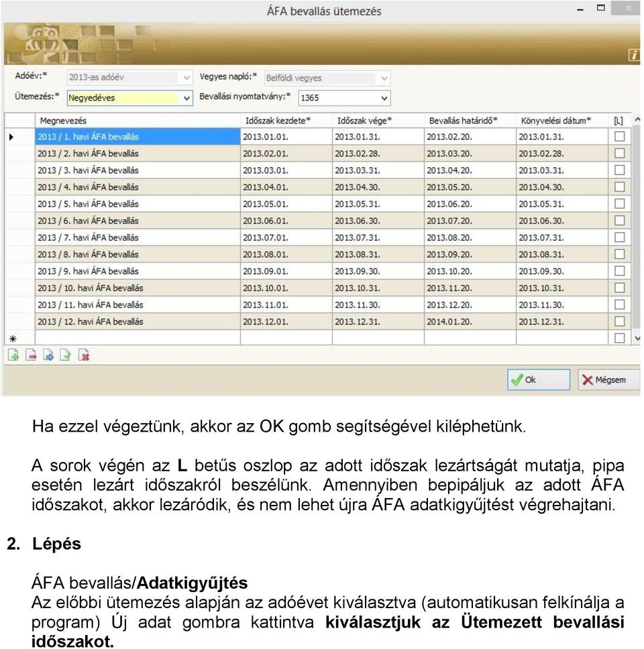Tick the L checkbox for 2013 / 4. havi
The width and height of the screenshot is (644, 649).
620,186
